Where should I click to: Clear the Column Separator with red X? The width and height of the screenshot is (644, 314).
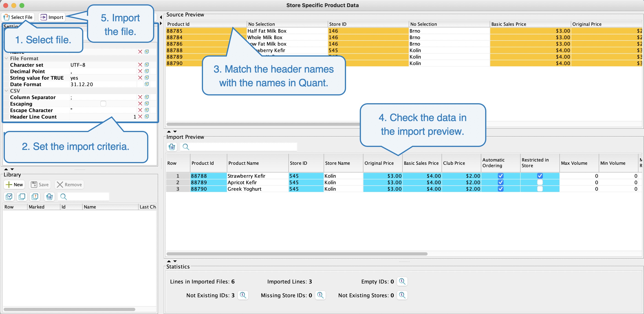pos(140,97)
